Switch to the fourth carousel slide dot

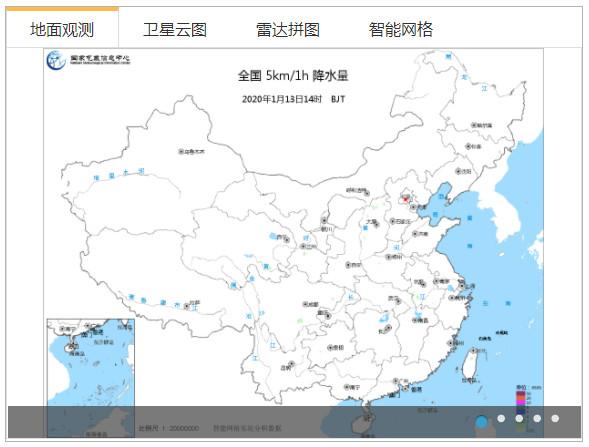[537, 418]
